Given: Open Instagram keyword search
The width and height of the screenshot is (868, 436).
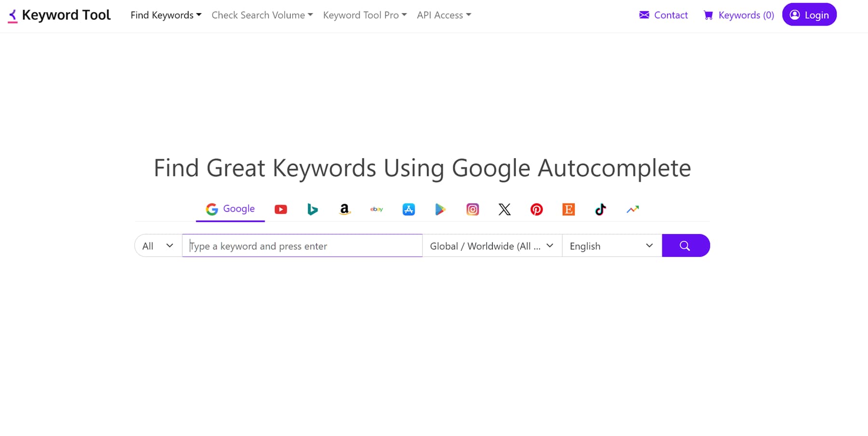Looking at the screenshot, I should coord(472,209).
